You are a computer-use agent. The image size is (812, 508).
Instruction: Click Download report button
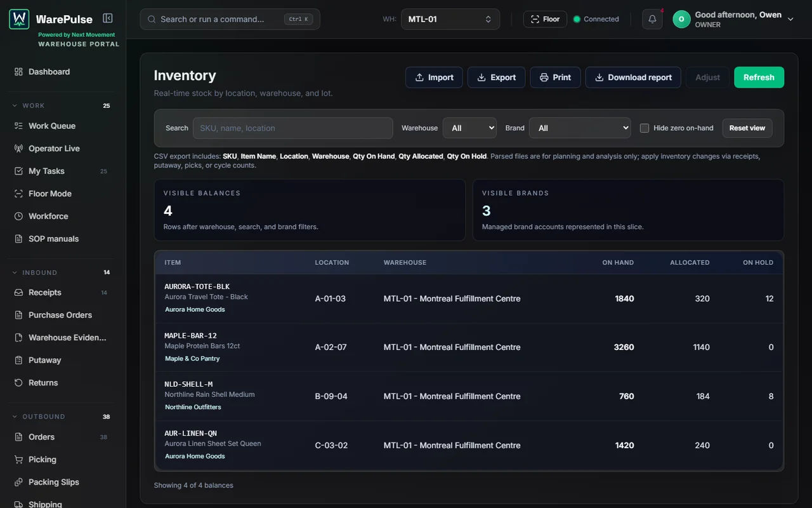pyautogui.click(x=633, y=77)
